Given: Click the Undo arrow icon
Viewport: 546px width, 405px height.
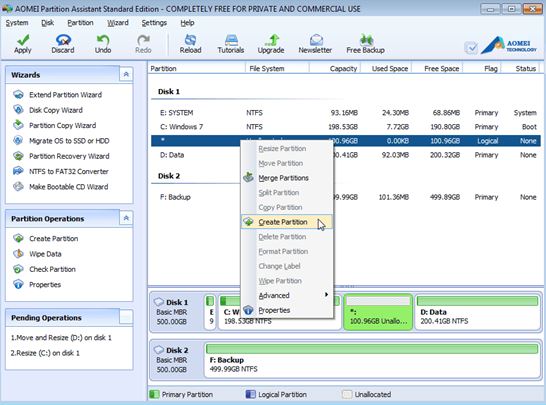Looking at the screenshot, I should (103, 40).
